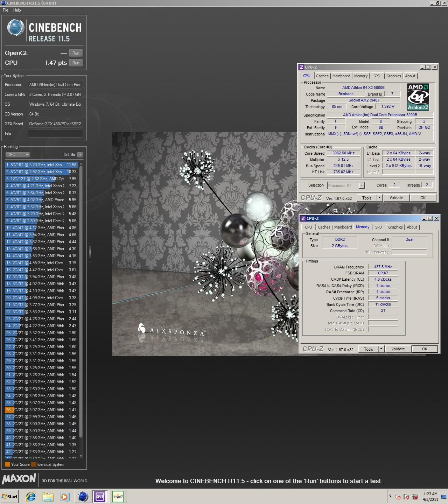Click OK in upper CPU-Z window
Viewport: 448px width, 504px height.
(x=423, y=198)
